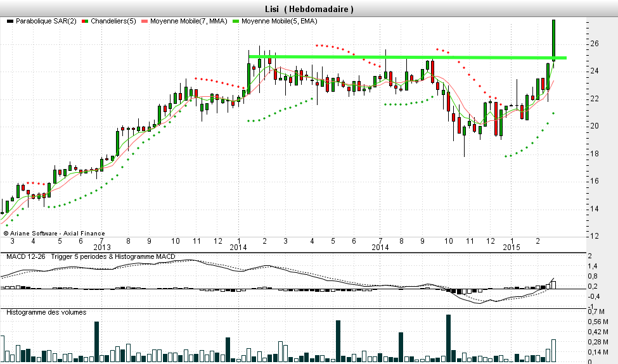Viewport: 618px width, 364px height.
Task: Click the '© Ariane Software - Axial Finance' text
Action: pyautogui.click(x=55, y=234)
